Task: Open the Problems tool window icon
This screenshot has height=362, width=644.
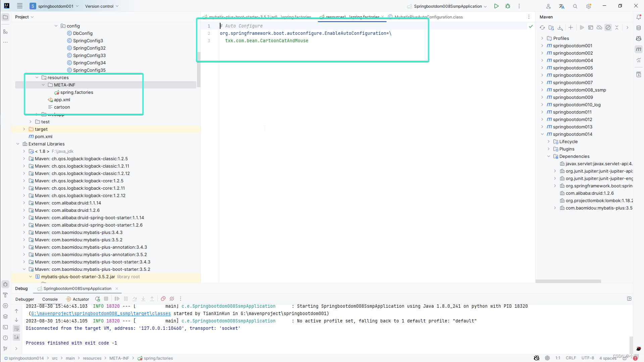Action: [x=5, y=338]
